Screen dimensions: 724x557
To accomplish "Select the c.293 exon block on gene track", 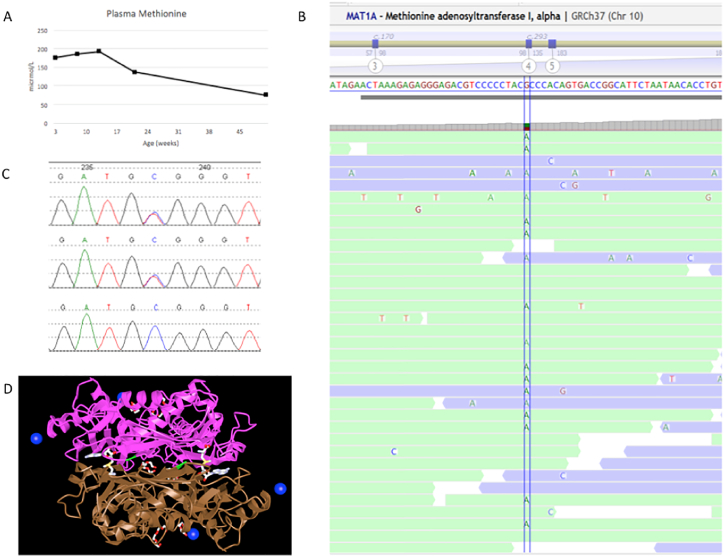I will (528, 44).
